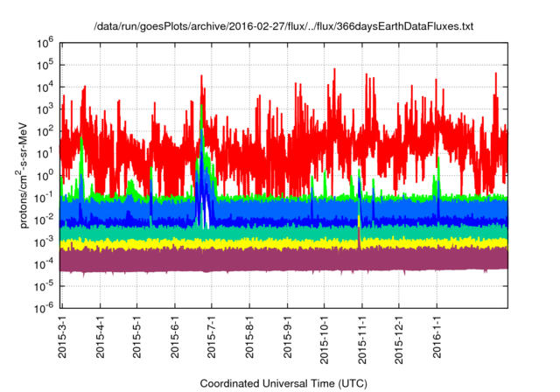560x392 pixels.
Task: Click the 2015-12-1 date label
Action: tap(399, 339)
